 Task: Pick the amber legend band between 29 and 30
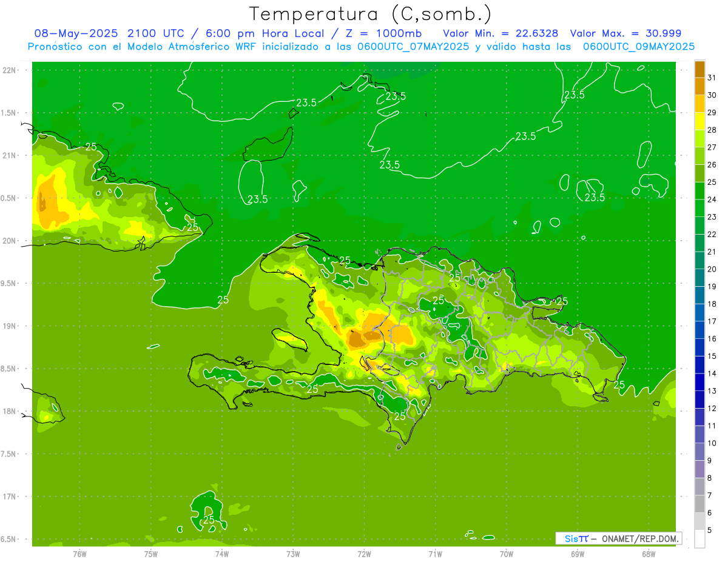coord(699,104)
